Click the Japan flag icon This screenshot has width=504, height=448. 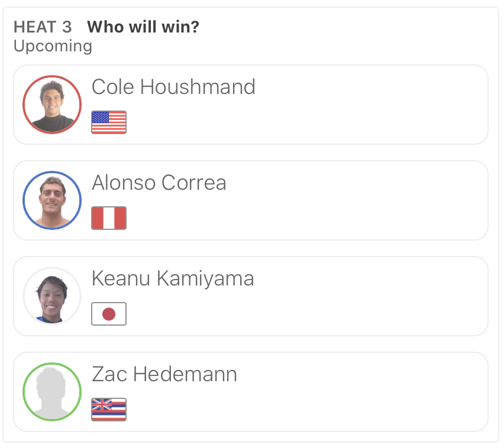(109, 314)
